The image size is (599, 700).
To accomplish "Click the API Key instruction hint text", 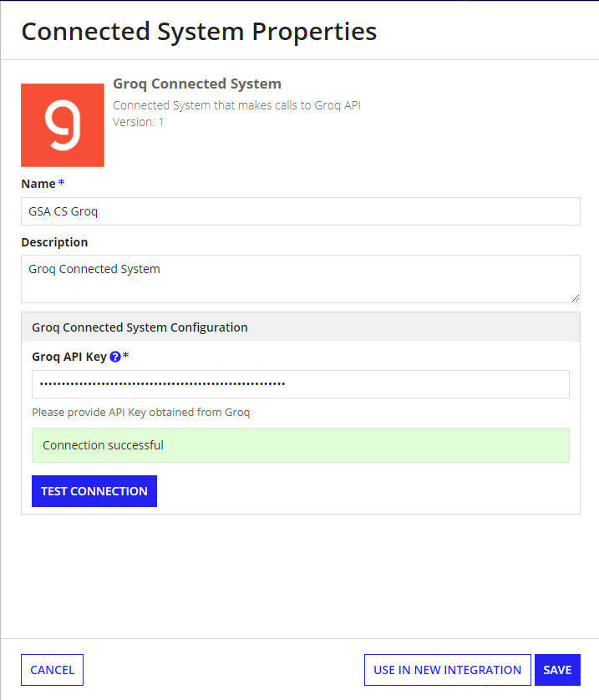I will [140, 412].
